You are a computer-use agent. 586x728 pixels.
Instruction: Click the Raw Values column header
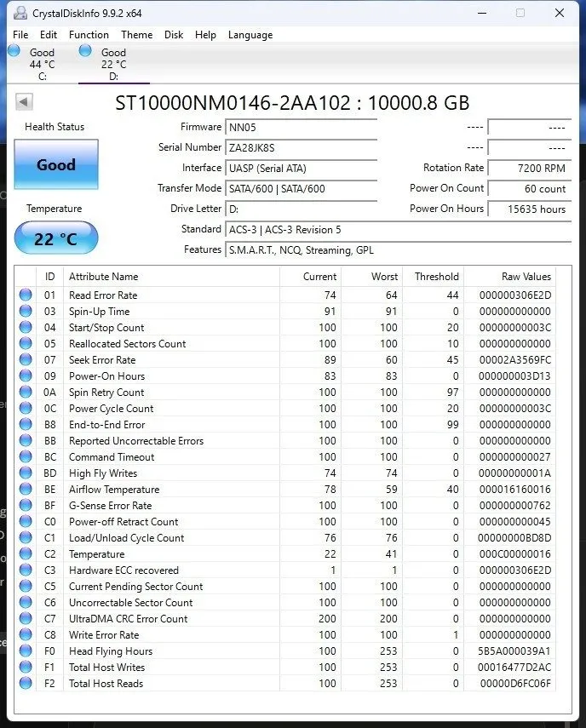pos(510,277)
